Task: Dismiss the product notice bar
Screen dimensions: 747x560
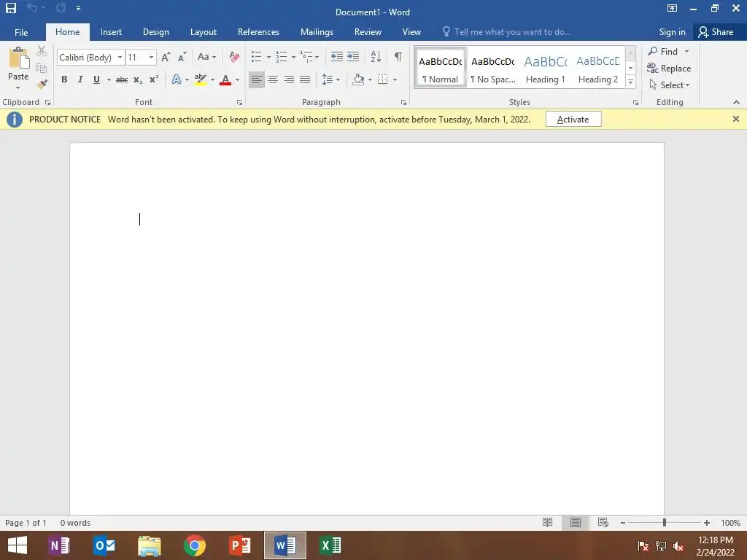Action: pos(735,119)
